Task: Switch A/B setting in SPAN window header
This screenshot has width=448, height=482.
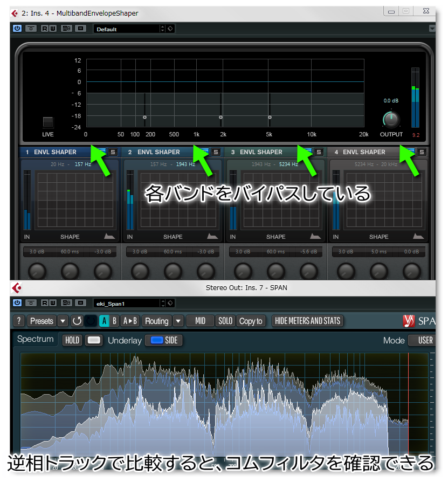Action: pyautogui.click(x=67, y=303)
